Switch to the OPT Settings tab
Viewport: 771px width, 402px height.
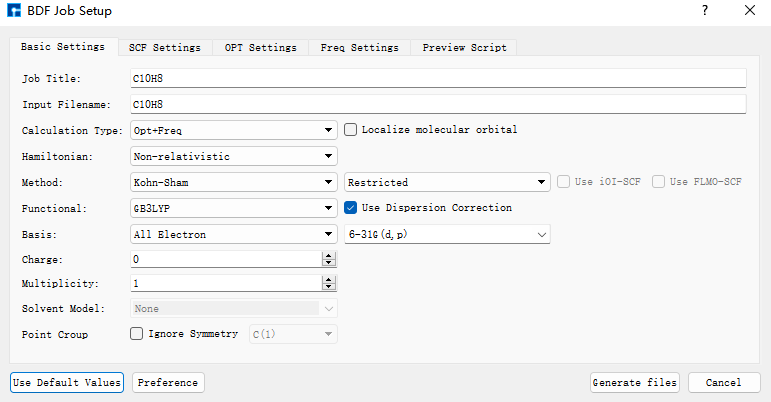[261, 48]
